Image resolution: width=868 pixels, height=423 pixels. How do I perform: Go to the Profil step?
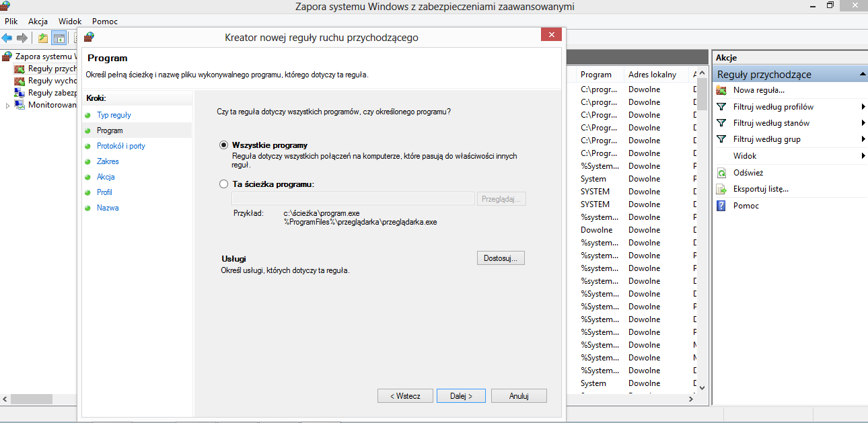pyautogui.click(x=104, y=192)
